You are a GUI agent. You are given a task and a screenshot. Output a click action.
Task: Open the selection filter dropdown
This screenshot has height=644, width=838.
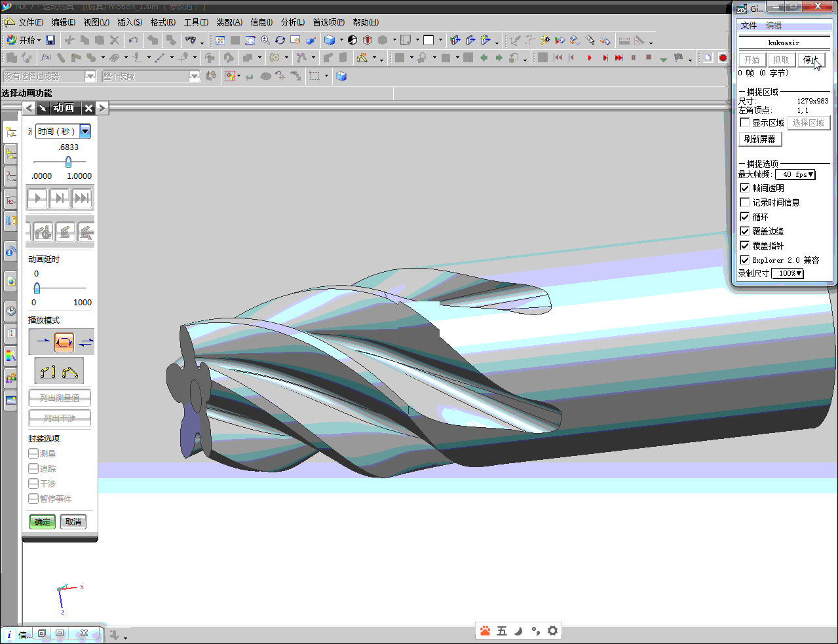90,76
